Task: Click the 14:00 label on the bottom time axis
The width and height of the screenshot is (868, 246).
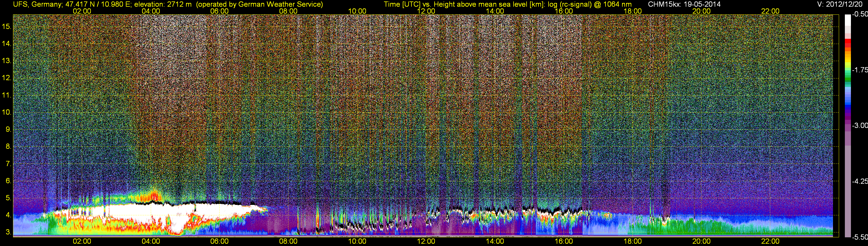Action: pos(495,241)
